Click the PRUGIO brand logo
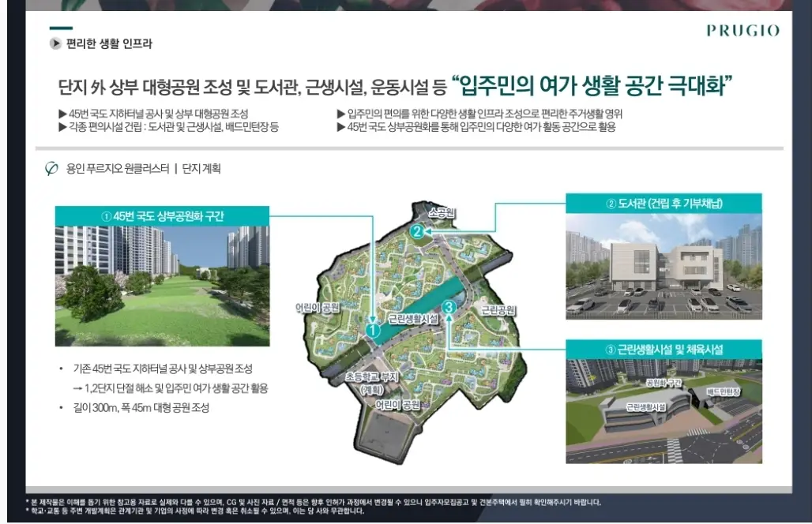The height and width of the screenshot is (524, 812). 743,31
